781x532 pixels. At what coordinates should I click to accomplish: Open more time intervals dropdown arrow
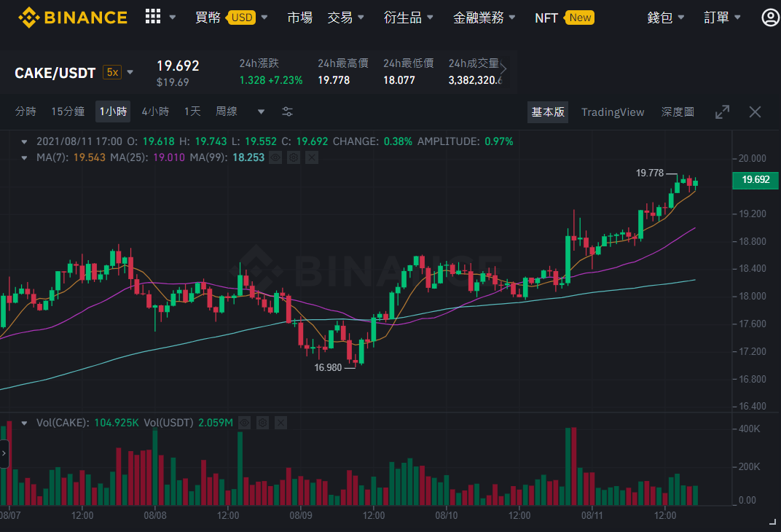(261, 112)
